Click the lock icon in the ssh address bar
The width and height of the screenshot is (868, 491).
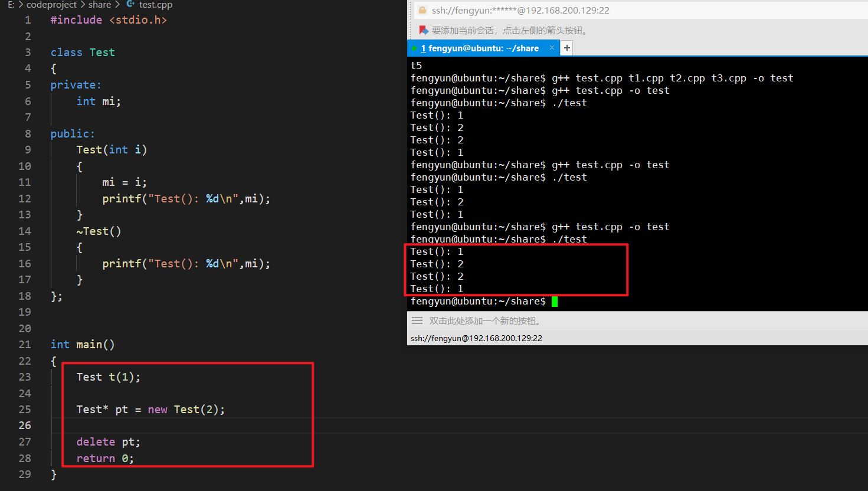422,10
